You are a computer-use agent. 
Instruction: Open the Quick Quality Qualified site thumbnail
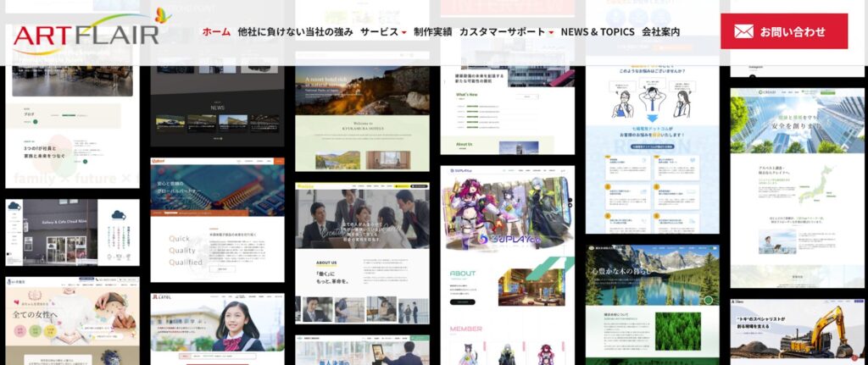tap(218, 219)
